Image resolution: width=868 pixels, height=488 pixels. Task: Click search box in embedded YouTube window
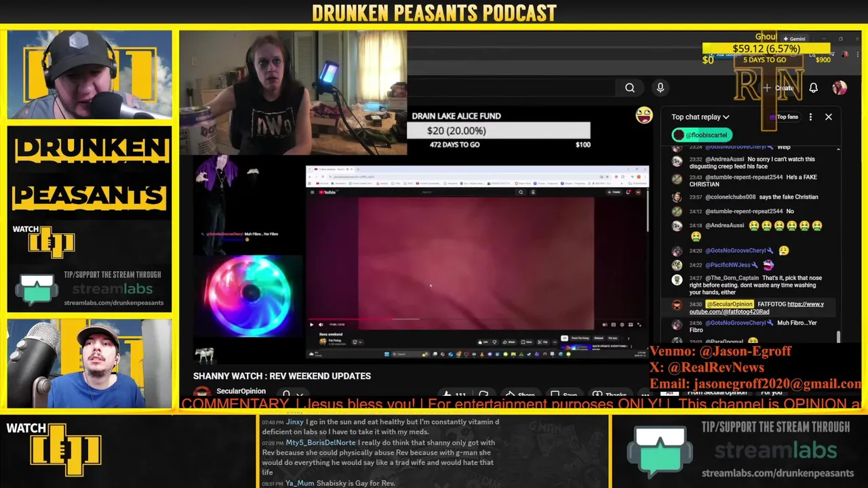(x=469, y=192)
